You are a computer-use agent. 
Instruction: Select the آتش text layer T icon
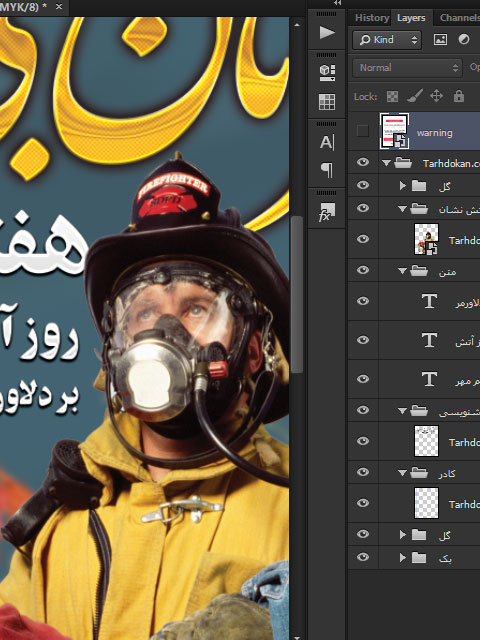(x=429, y=340)
